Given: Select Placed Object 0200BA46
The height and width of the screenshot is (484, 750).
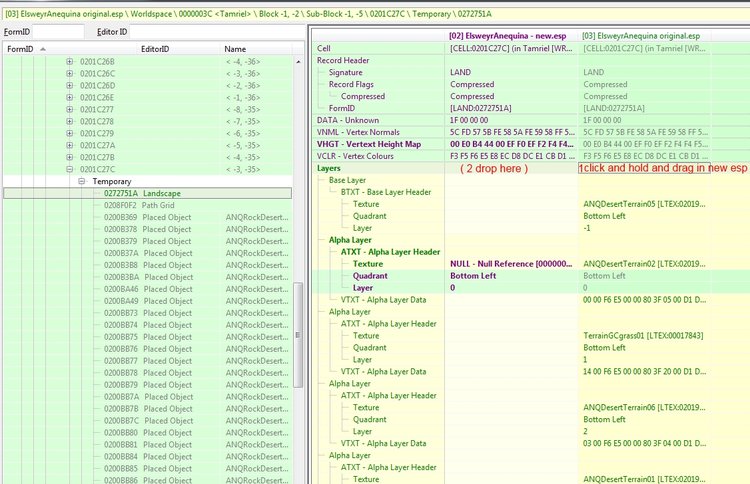Looking at the screenshot, I should (147, 289).
